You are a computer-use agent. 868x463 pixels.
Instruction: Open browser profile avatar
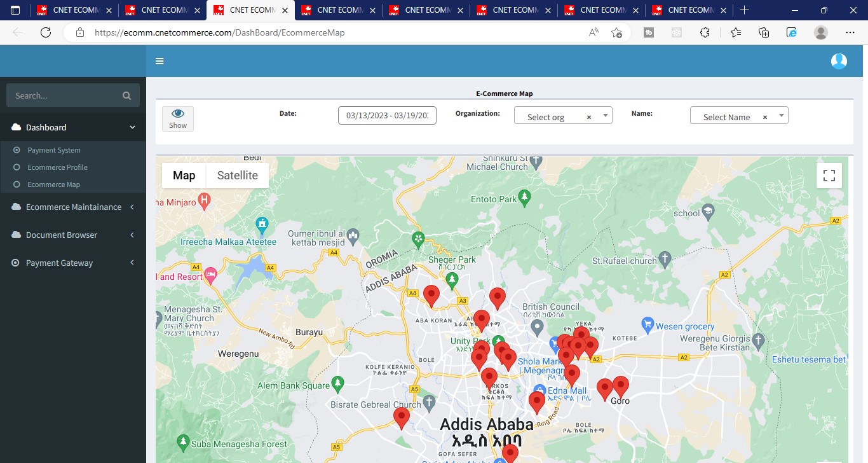tap(821, 32)
